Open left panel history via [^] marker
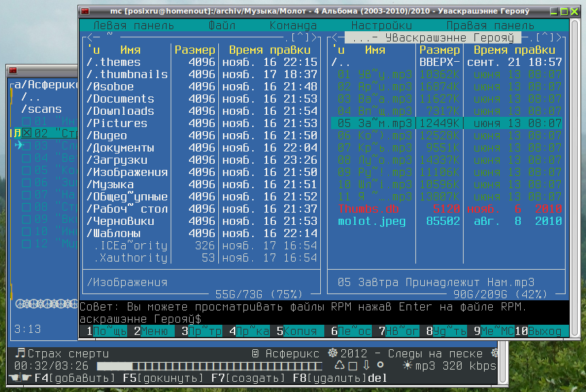 pyautogui.click(x=300, y=38)
